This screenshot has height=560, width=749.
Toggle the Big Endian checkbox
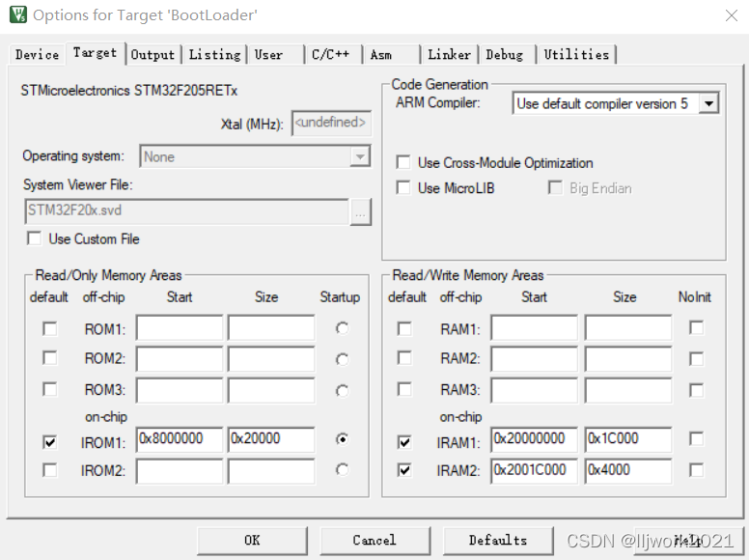coord(555,187)
